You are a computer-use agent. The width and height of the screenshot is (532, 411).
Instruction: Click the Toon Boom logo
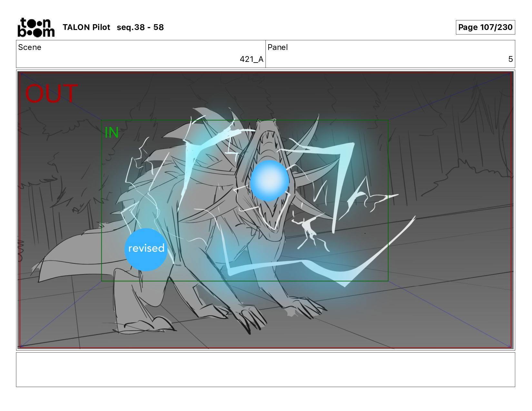pyautogui.click(x=36, y=27)
